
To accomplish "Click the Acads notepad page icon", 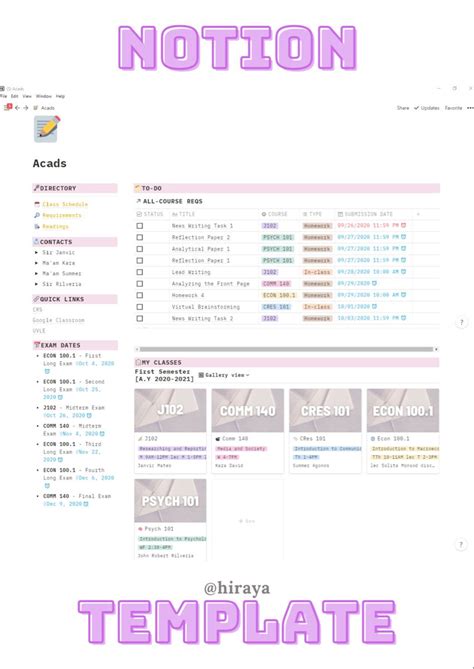I will coord(47,129).
